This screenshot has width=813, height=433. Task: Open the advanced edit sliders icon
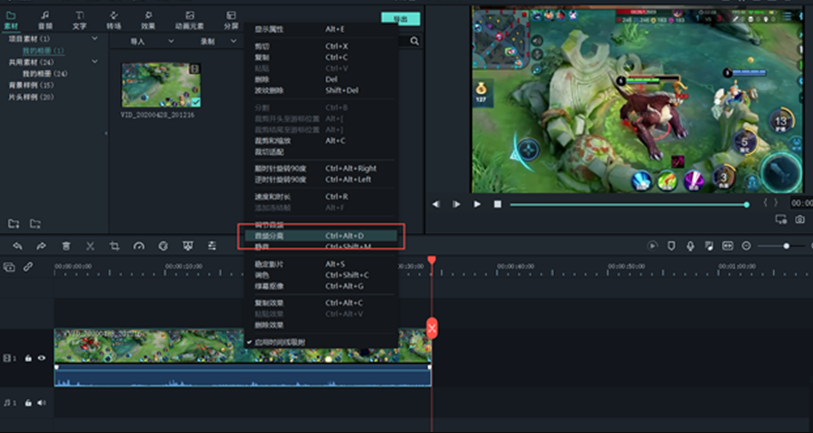[212, 246]
